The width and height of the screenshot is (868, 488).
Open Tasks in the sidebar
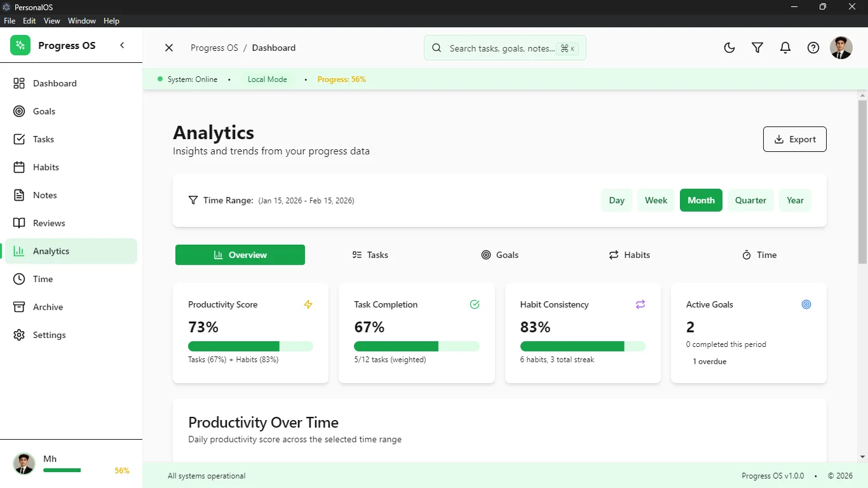[x=71, y=139]
